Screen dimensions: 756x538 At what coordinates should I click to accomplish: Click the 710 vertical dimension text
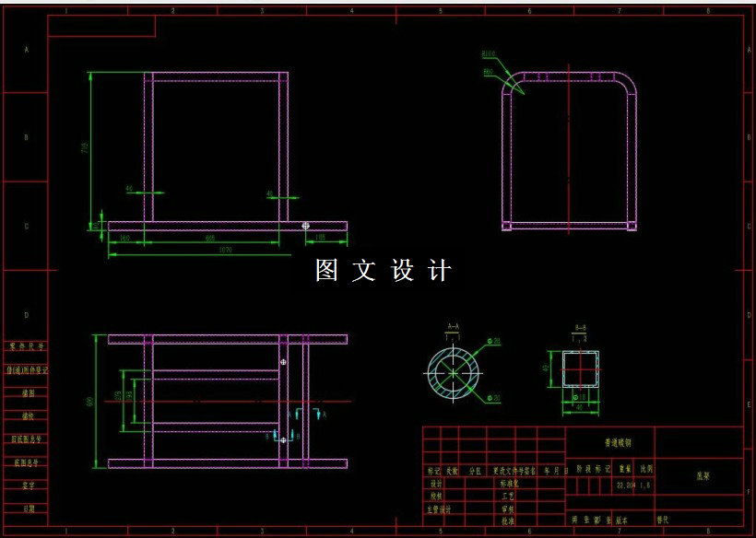tap(85, 148)
